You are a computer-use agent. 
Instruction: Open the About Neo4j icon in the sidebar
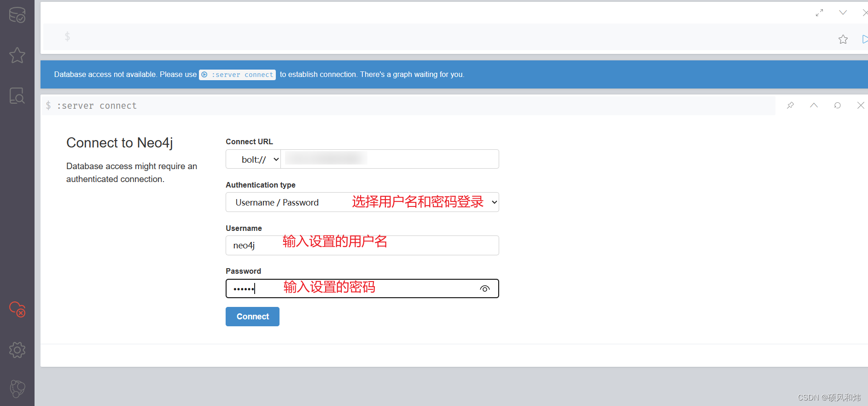click(17, 388)
